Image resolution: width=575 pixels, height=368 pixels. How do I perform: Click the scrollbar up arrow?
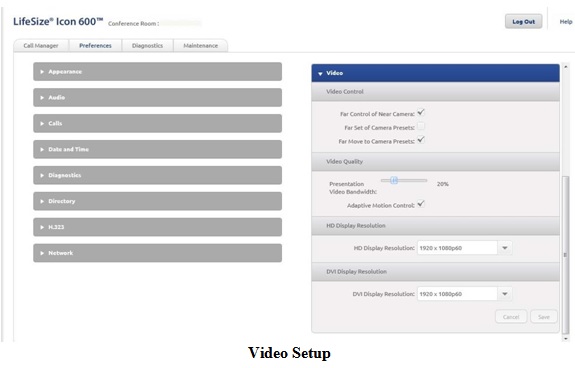pos(565,67)
